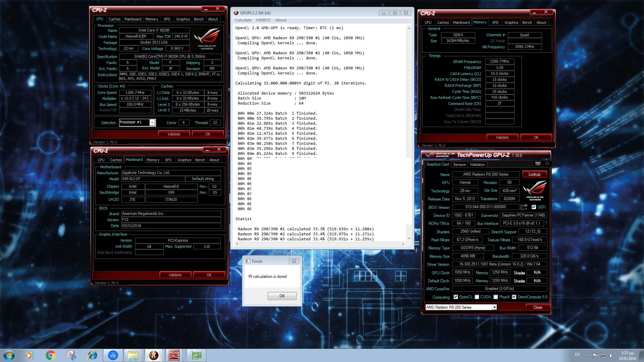
Task: Select the Graphics Card tab in GPU-Z
Action: pyautogui.click(x=437, y=164)
